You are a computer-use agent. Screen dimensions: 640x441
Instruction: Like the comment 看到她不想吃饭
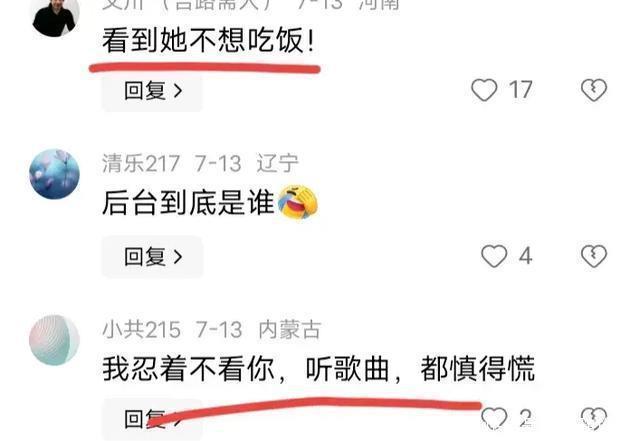(484, 90)
